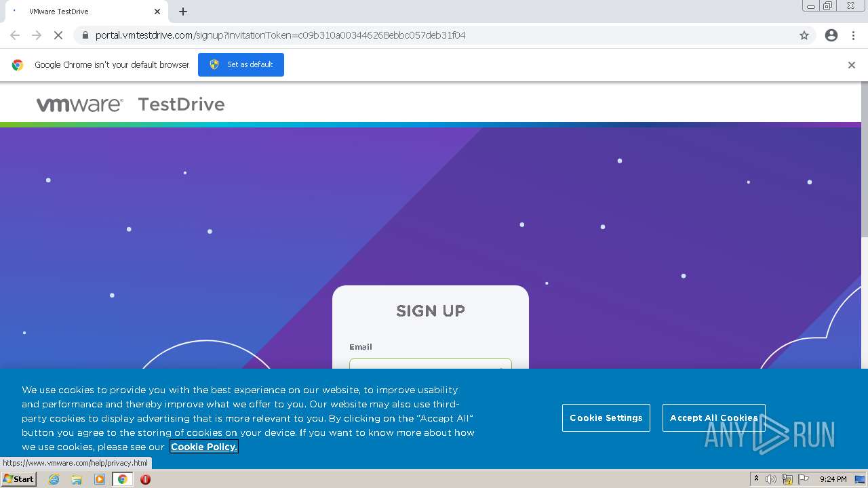Bookmark this page with star icon

pyautogui.click(x=804, y=35)
